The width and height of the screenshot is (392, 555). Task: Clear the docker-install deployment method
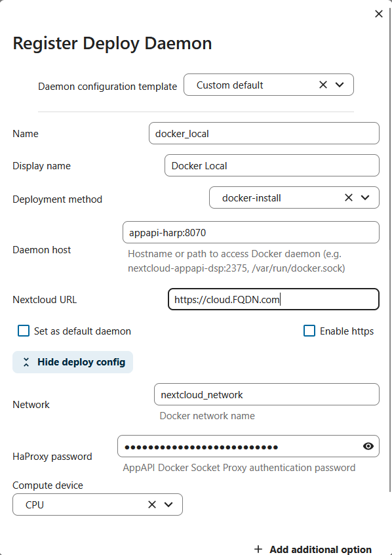349,197
